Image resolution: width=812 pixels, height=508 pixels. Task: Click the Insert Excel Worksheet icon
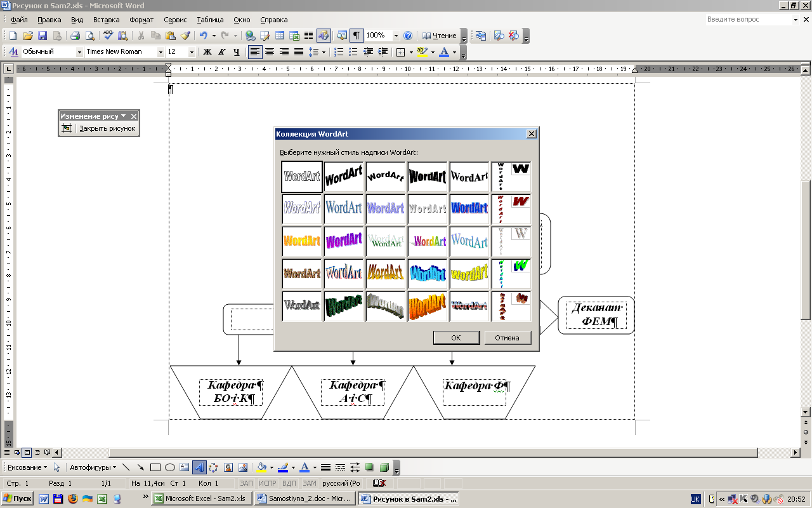point(294,36)
